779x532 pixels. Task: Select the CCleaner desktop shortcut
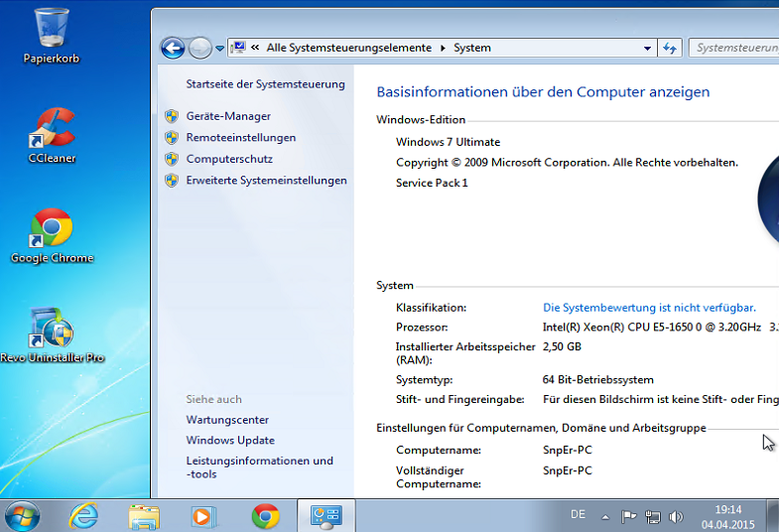click(x=52, y=131)
